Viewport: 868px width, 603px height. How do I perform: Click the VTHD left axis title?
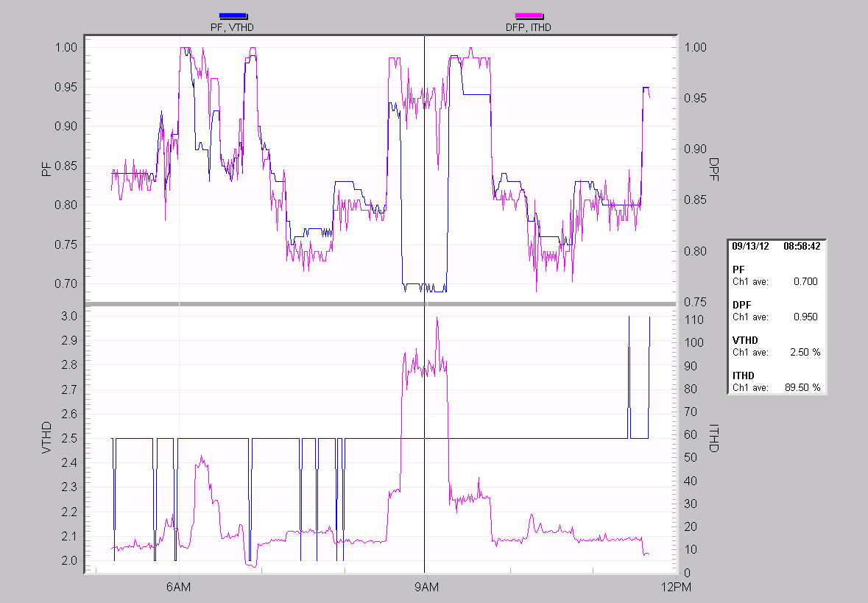point(46,437)
